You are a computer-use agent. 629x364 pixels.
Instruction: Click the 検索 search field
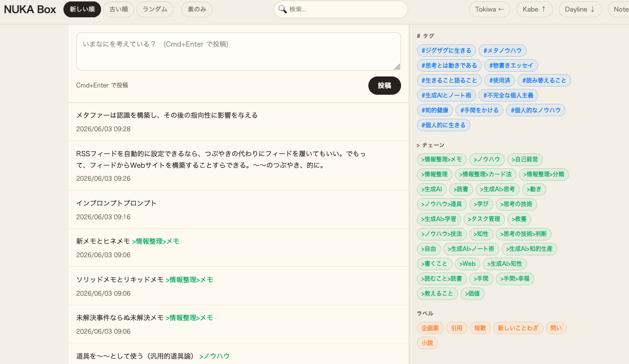341,9
